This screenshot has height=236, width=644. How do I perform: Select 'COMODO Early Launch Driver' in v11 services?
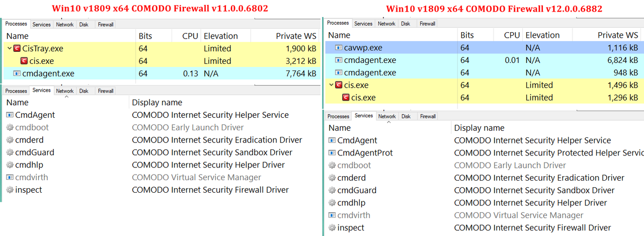click(x=188, y=127)
